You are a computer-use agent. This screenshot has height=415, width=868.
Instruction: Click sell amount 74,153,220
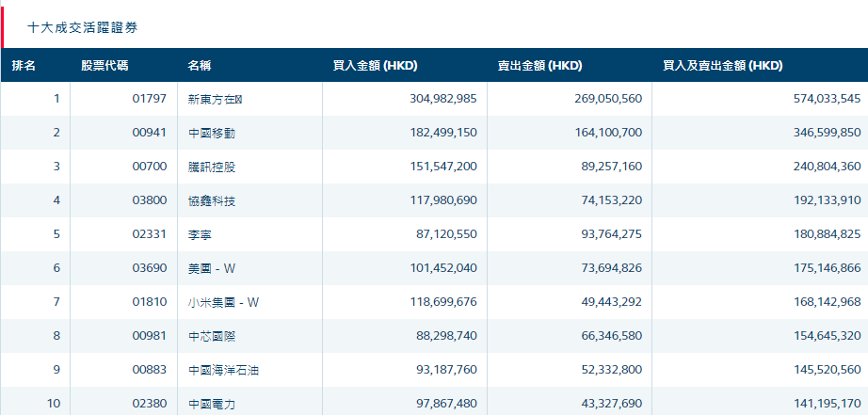612,200
